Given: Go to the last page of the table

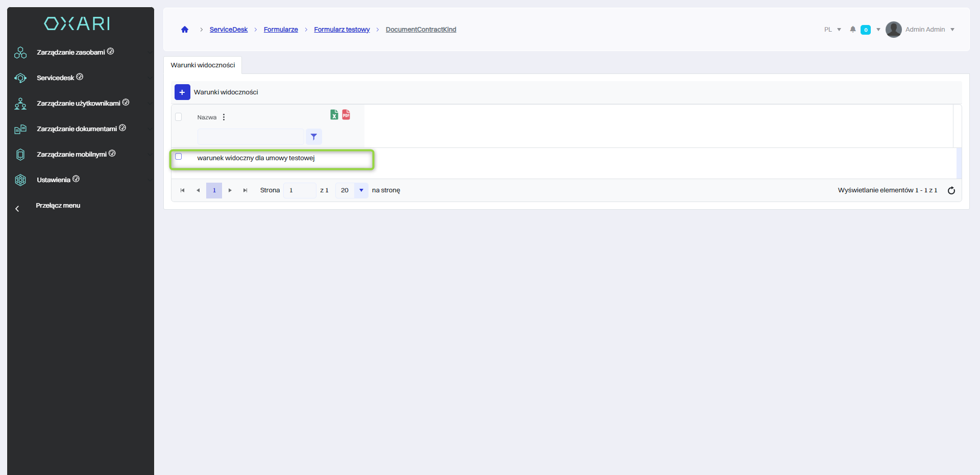Looking at the screenshot, I should point(245,190).
